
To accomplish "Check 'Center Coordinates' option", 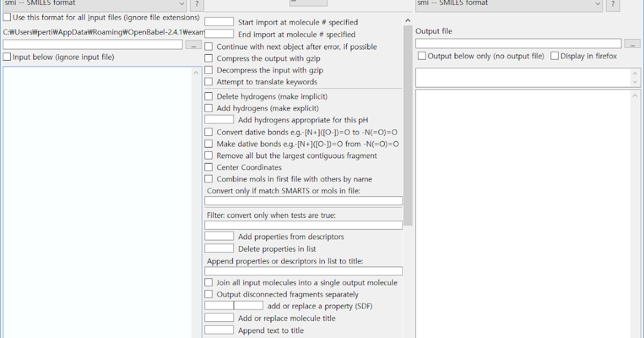I will pos(209,167).
